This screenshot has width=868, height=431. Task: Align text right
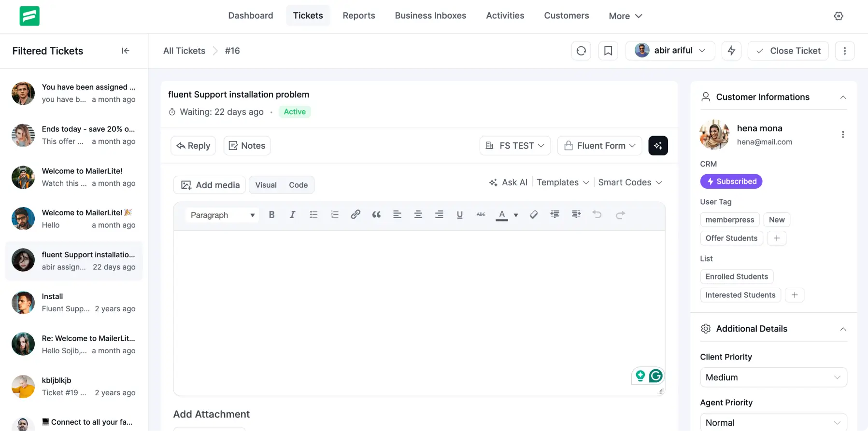(439, 215)
